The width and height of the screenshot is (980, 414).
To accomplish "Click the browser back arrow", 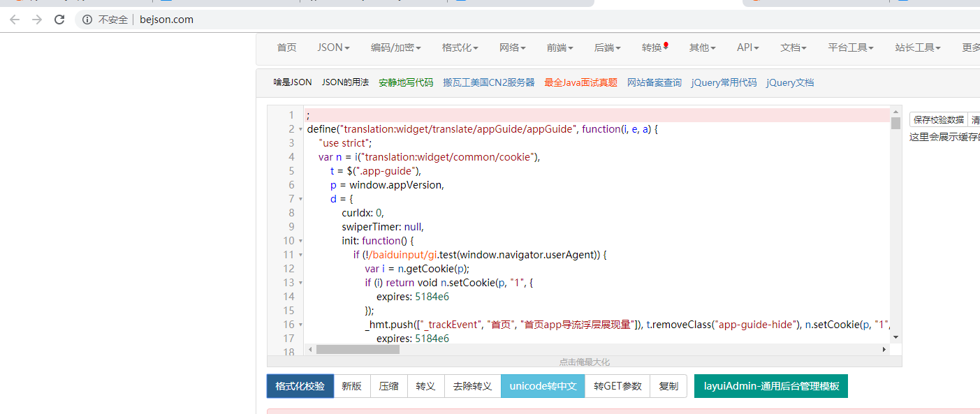I will pyautogui.click(x=14, y=20).
